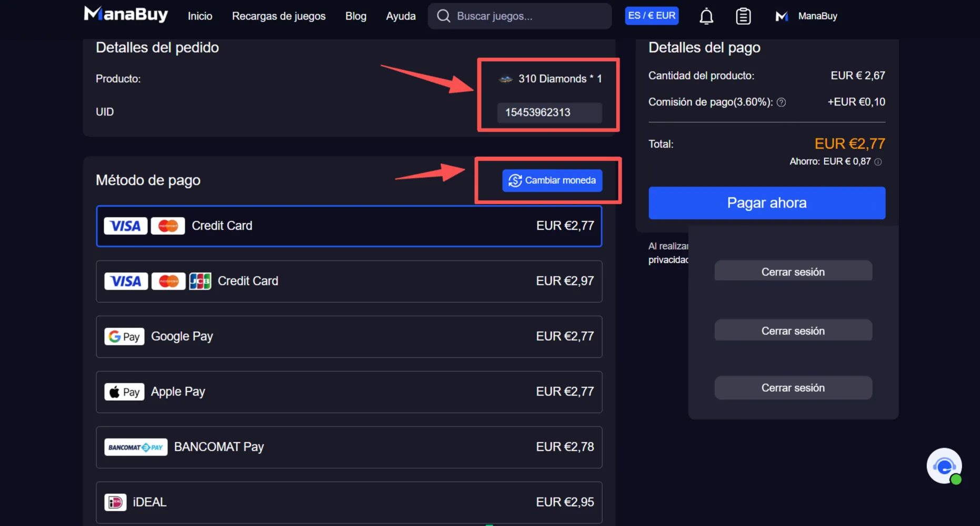The width and height of the screenshot is (980, 526).
Task: Click the EUR € 2,67 product amount
Action: click(x=858, y=76)
